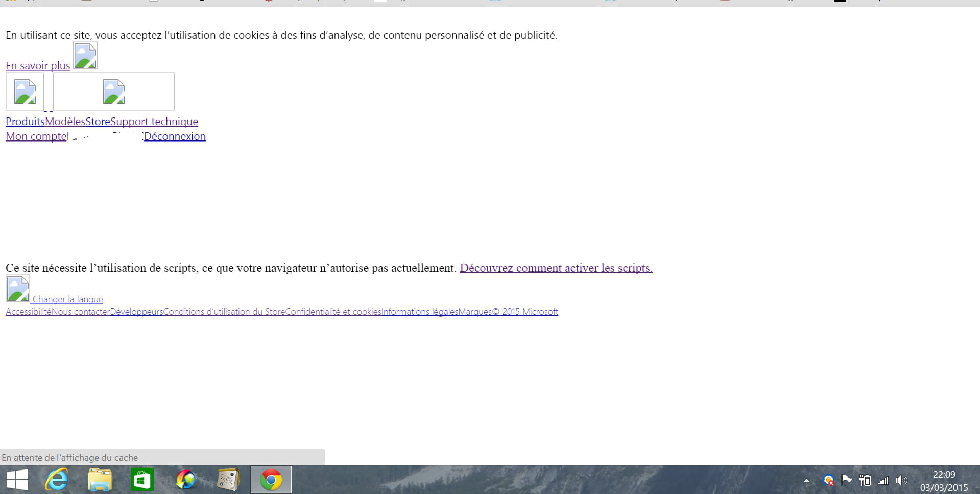Open File Explorer from the taskbar

pyautogui.click(x=100, y=480)
